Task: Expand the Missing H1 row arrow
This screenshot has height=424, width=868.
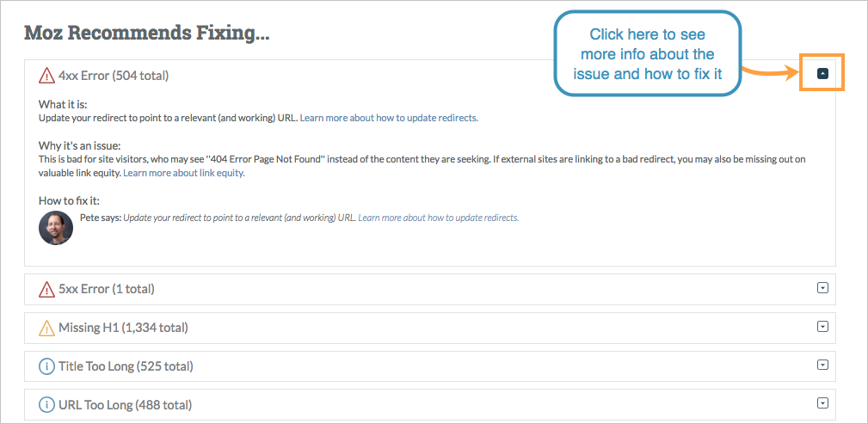Action: click(x=822, y=327)
